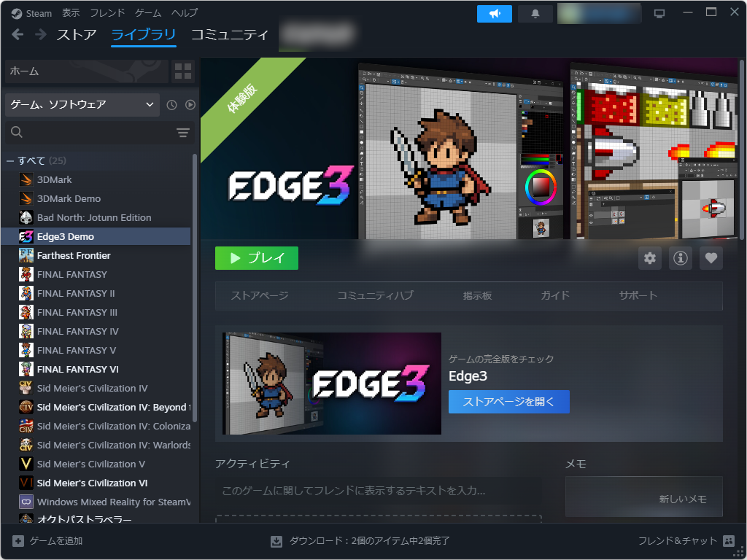747x560 pixels.
Task: Click the ダウンロード status text
Action: point(370,541)
